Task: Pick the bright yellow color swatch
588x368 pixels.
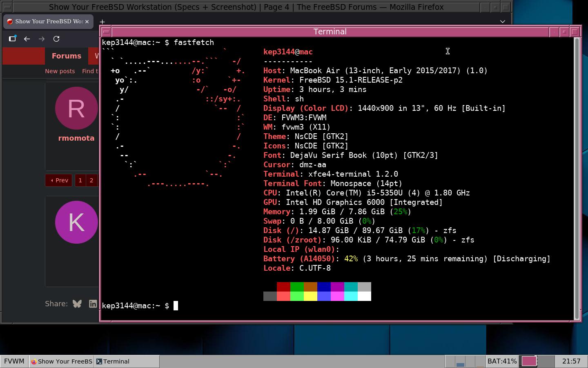Action: (x=310, y=296)
